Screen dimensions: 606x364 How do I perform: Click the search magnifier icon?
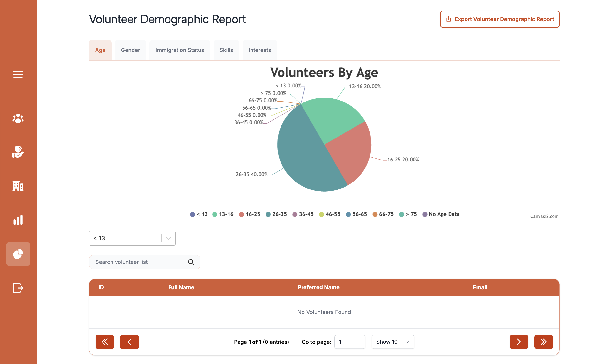(x=191, y=262)
